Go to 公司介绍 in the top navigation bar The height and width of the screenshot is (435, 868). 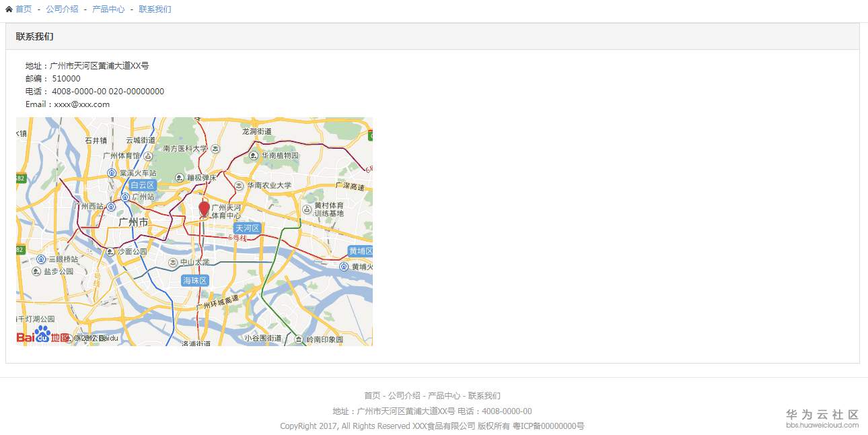point(62,9)
